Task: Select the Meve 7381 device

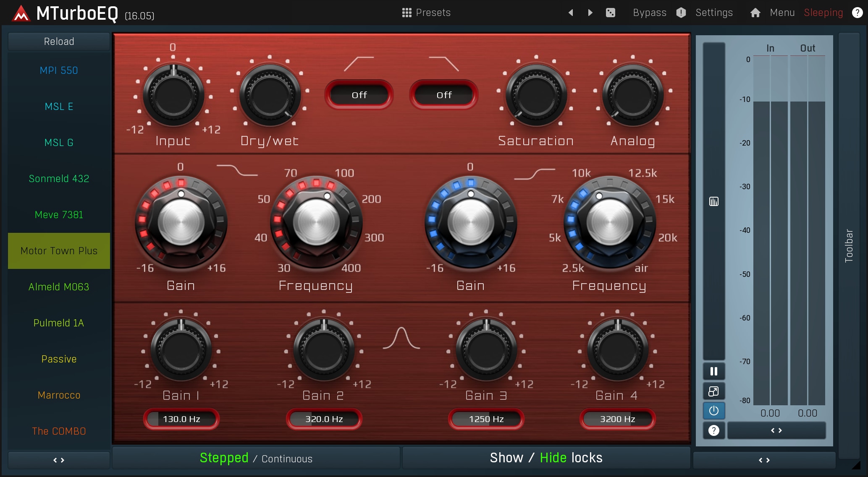Action: point(59,215)
